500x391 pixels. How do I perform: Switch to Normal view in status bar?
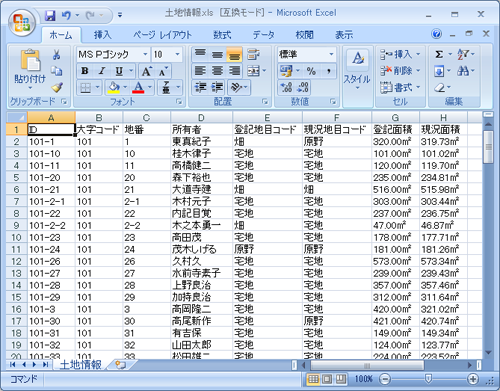coord(313,379)
